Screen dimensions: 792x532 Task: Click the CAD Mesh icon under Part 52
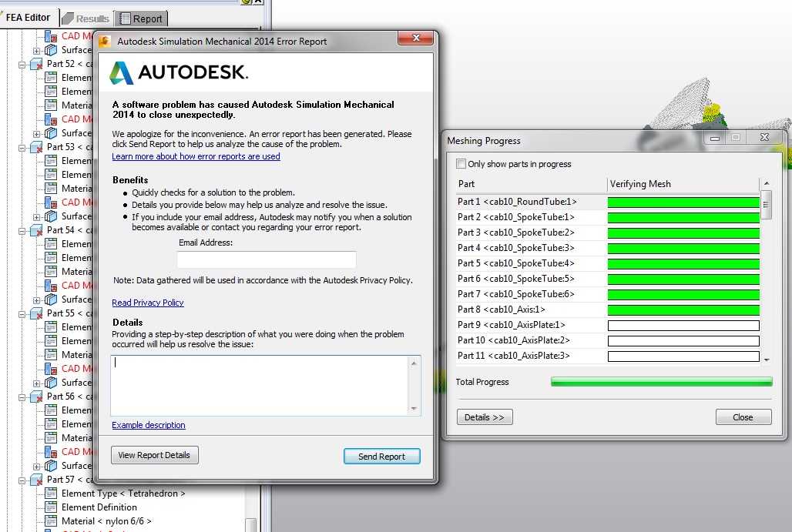coord(51,119)
